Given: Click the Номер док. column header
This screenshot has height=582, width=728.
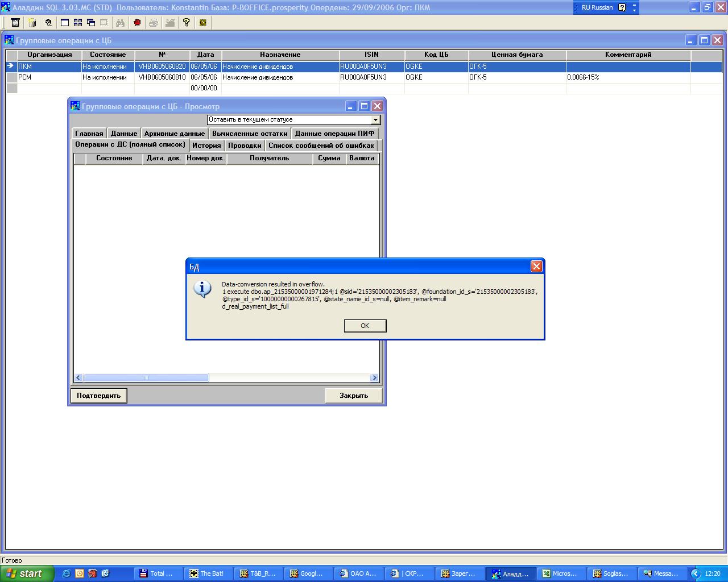Looking at the screenshot, I should [x=206, y=158].
